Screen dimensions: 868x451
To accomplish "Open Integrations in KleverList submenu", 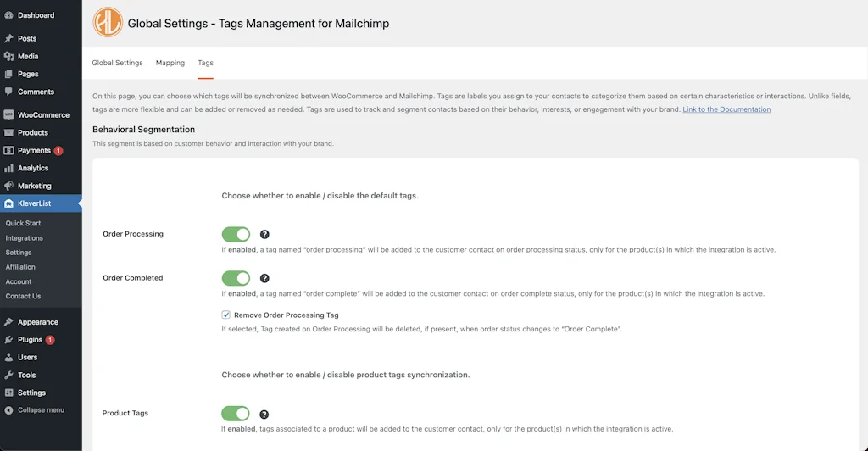I will coord(25,238).
